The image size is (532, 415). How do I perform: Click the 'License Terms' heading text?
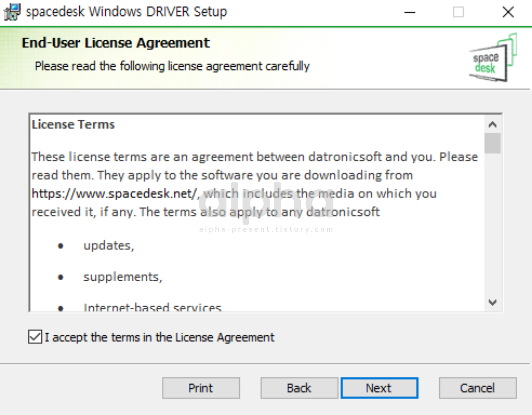[73, 125]
